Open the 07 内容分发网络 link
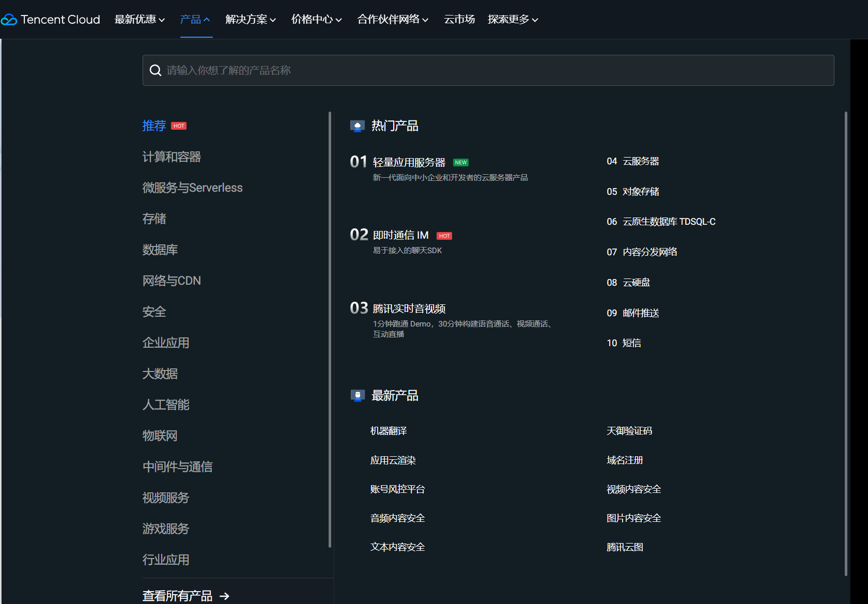Viewport: 868px width, 604px height. (x=642, y=252)
